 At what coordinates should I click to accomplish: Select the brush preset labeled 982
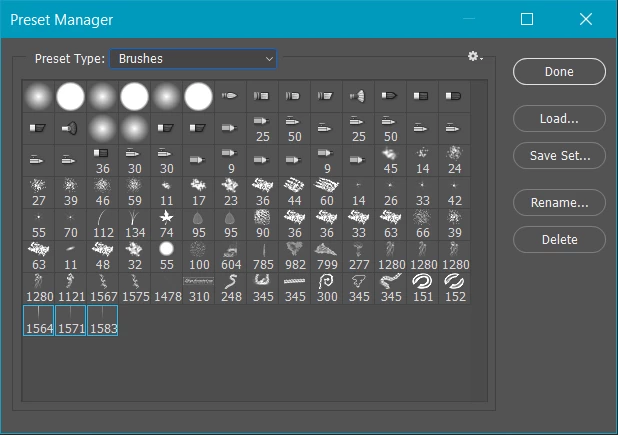pyautogui.click(x=294, y=257)
